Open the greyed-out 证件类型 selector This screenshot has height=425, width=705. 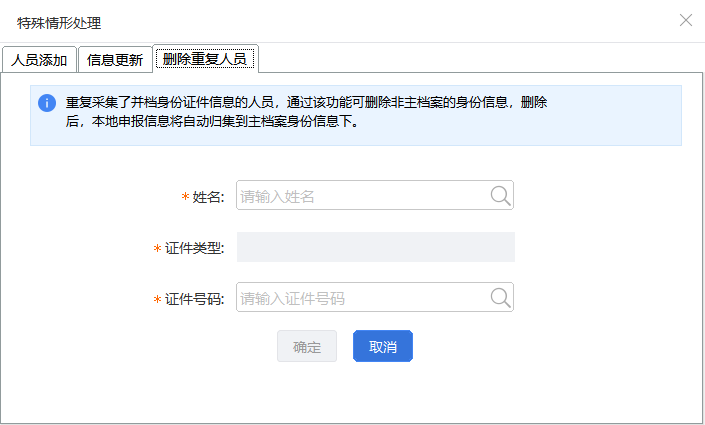coord(376,247)
